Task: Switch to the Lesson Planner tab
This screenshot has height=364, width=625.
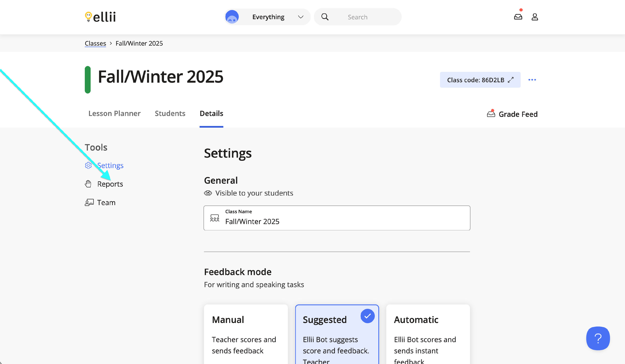Action: point(114,113)
